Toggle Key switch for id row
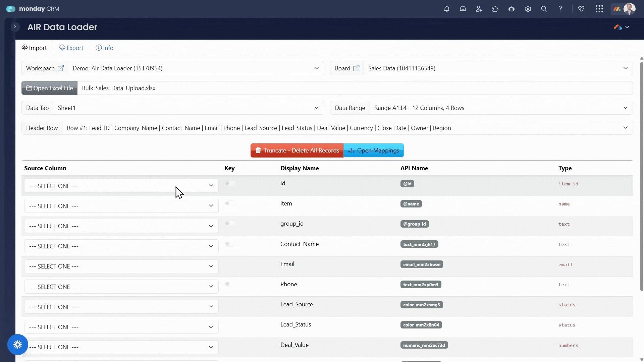Screen dimensions: 644x362 coord(230,183)
